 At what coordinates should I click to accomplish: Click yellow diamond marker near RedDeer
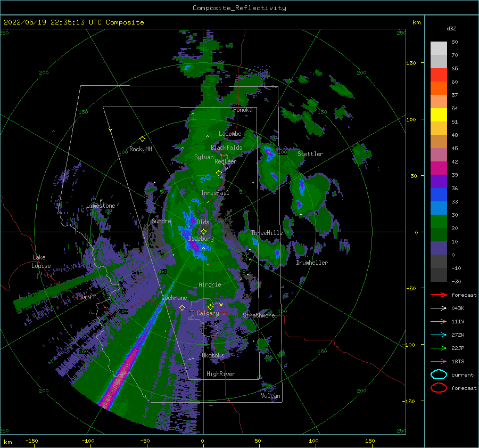pyautogui.click(x=219, y=173)
